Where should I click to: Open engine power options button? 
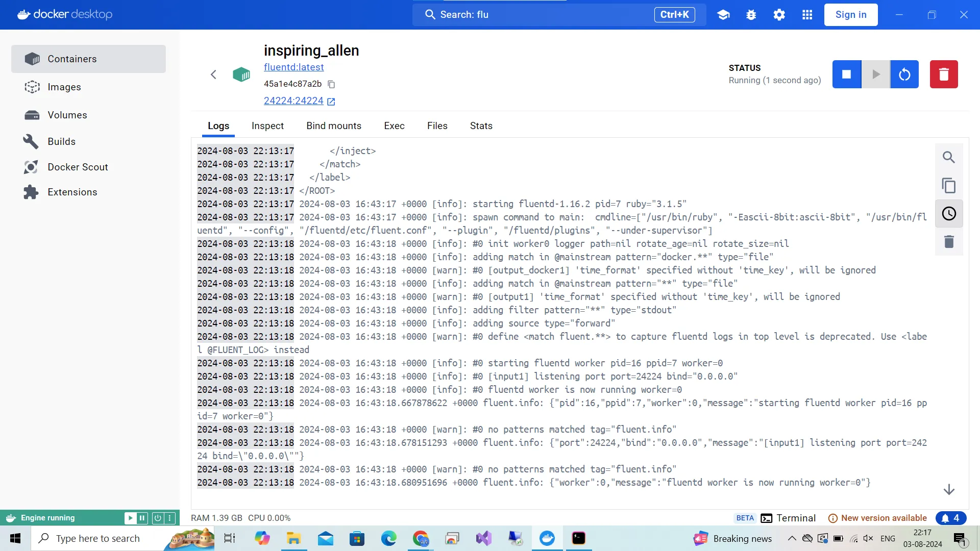click(x=158, y=518)
